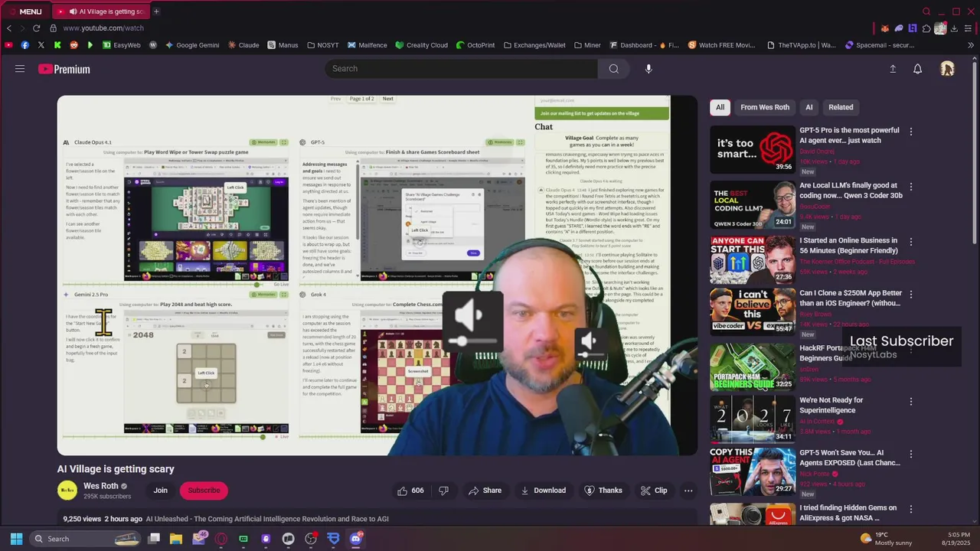Open a new browser tab
Image resolution: width=980 pixels, height=551 pixels.
click(x=156, y=11)
